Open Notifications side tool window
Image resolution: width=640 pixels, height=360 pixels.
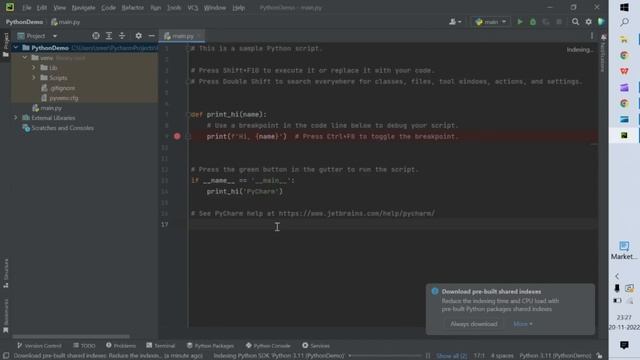(x=603, y=53)
